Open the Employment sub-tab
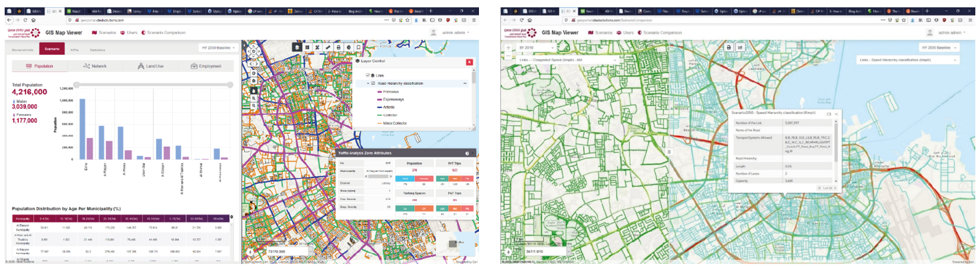The width and height of the screenshot is (980, 274). coord(206,66)
